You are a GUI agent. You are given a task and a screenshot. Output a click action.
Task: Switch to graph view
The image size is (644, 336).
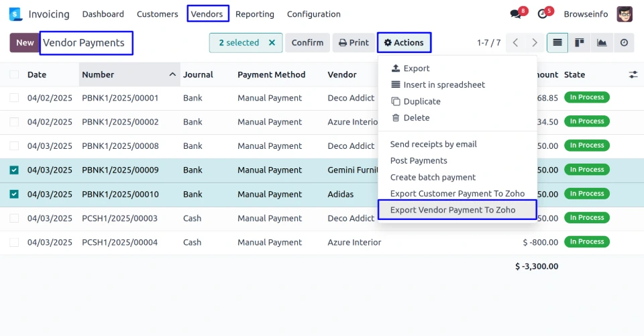(602, 43)
